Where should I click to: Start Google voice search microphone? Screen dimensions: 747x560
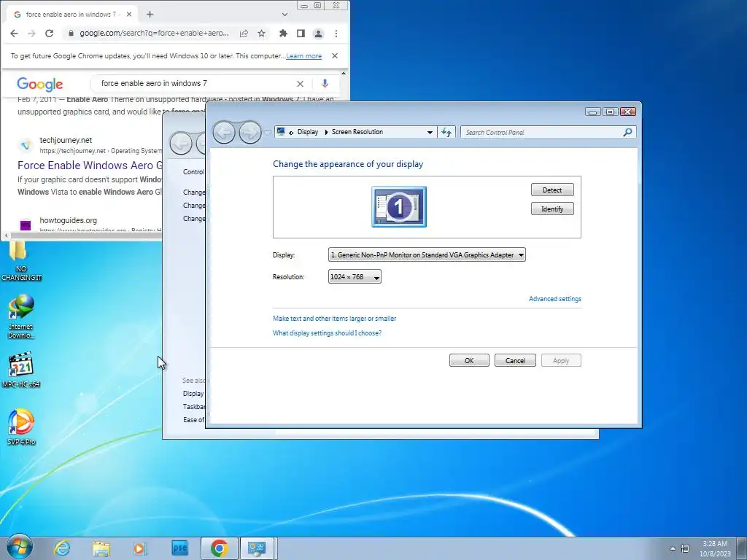pyautogui.click(x=325, y=83)
